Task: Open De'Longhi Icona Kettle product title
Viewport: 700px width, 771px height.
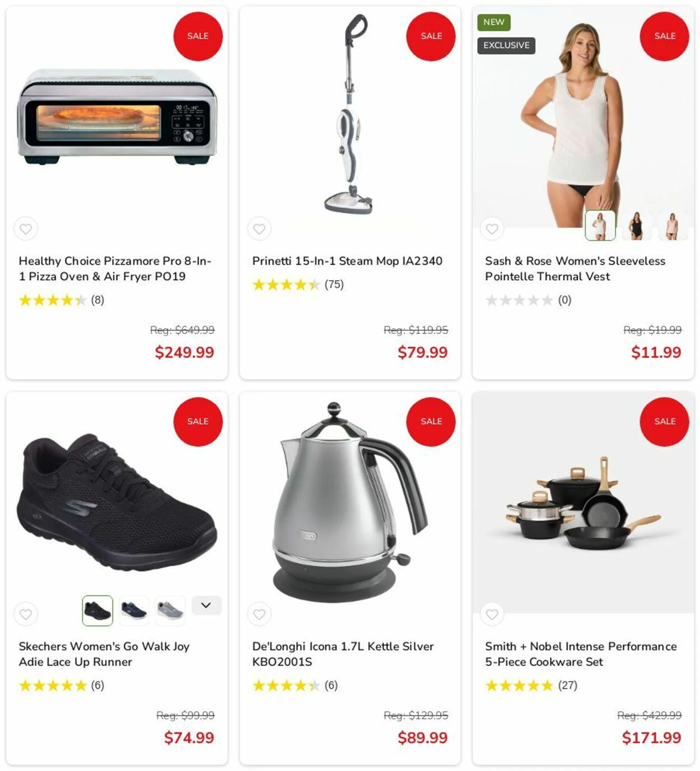Action: point(343,654)
